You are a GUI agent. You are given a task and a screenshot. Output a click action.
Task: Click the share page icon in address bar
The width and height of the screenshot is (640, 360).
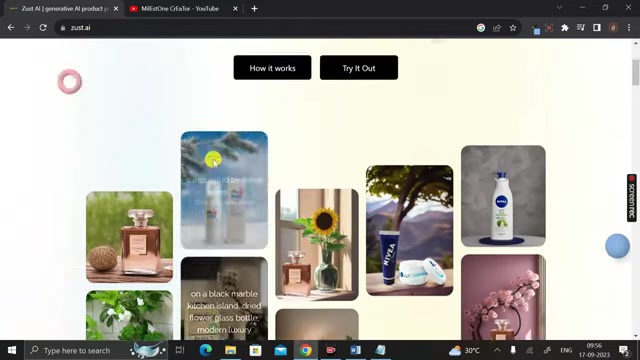pyautogui.click(x=497, y=28)
